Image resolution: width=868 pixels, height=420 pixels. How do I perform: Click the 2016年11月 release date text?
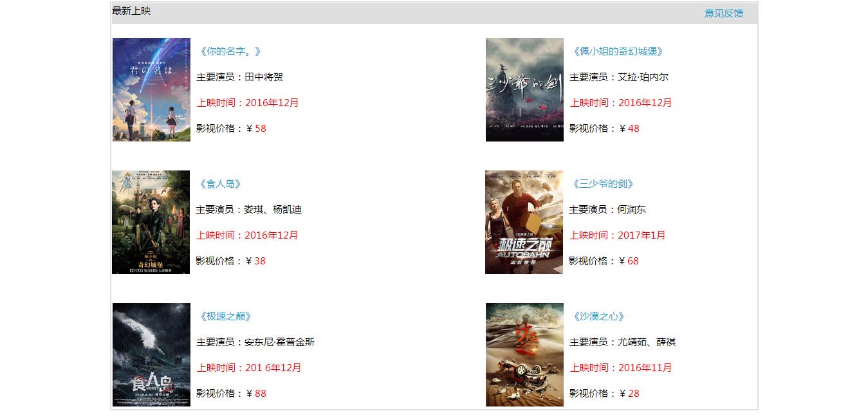tap(645, 368)
